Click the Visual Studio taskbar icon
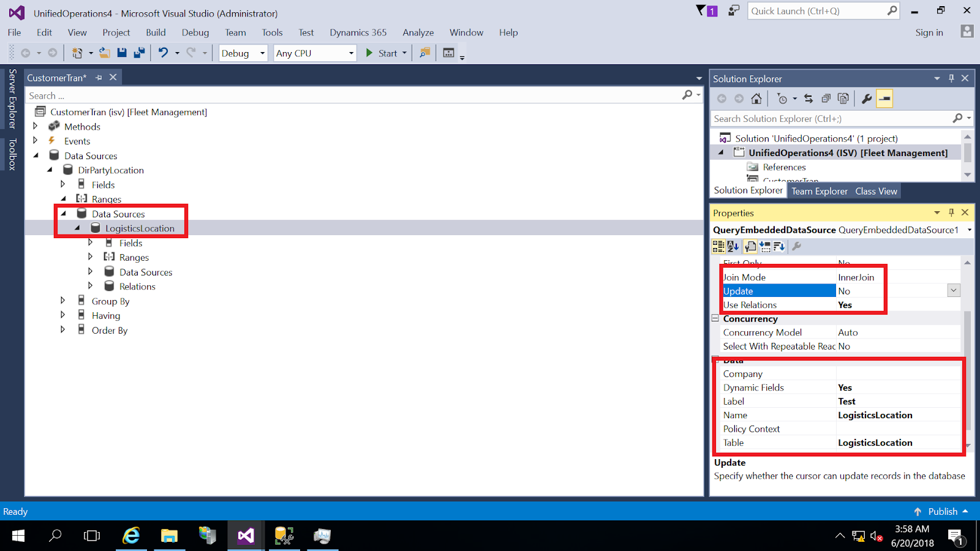The image size is (980, 551). pos(246,536)
